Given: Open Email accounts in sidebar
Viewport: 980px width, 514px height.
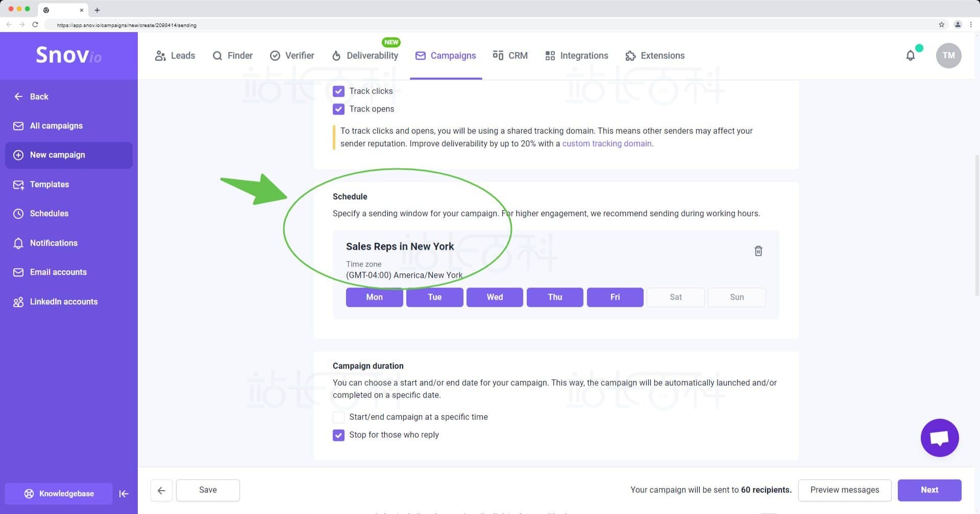Looking at the screenshot, I should (x=69, y=272).
